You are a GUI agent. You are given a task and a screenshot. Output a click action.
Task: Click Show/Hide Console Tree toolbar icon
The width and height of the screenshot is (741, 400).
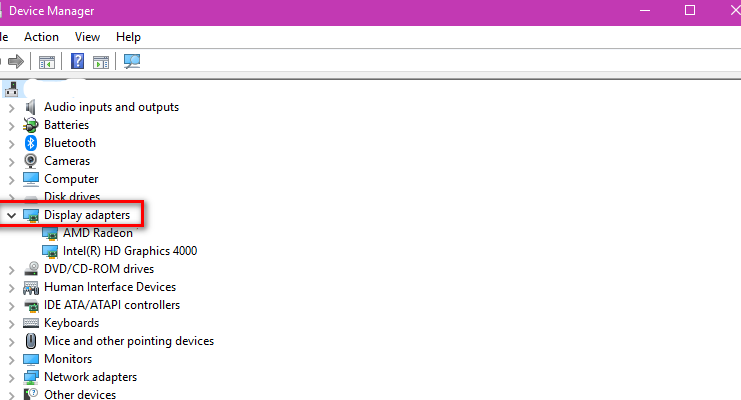tap(47, 62)
